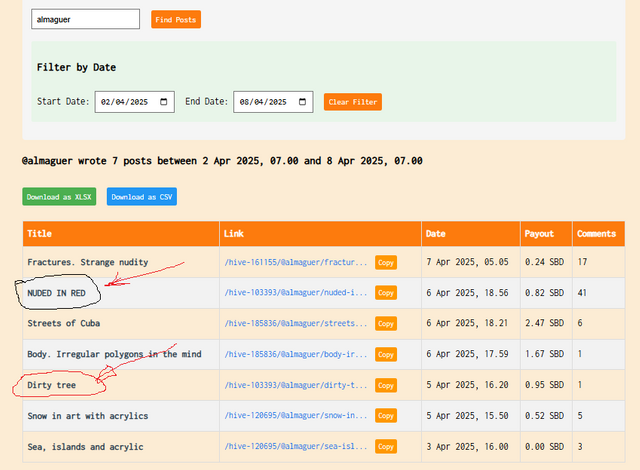The height and width of the screenshot is (470, 640).
Task: Select title Body. Irregular polygons in the mind
Action: tap(114, 354)
